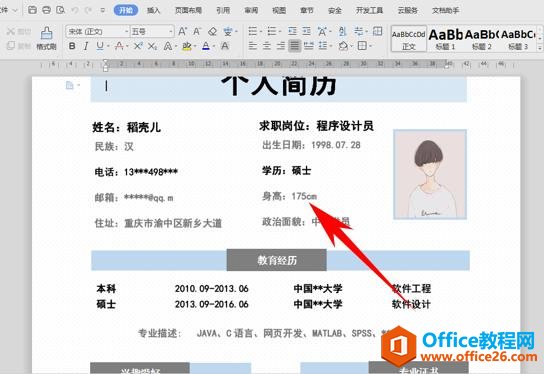The width and height of the screenshot is (544, 374).
Task: Apply the 正文 style
Action: click(408, 39)
